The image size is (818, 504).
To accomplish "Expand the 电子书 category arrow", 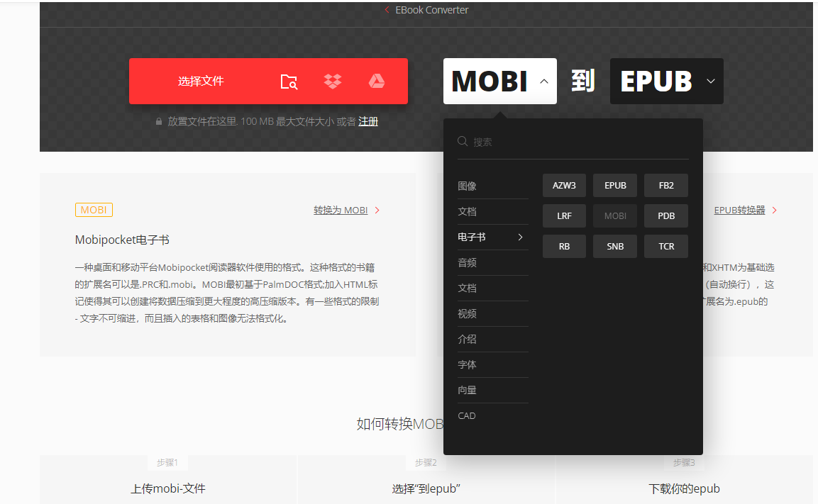I will point(520,237).
